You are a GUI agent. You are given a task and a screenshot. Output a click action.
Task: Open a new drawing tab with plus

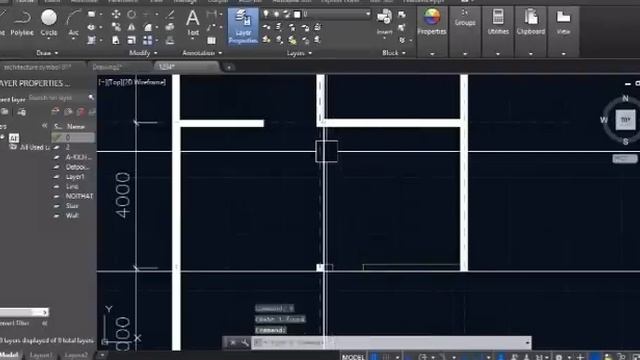[x=229, y=67]
